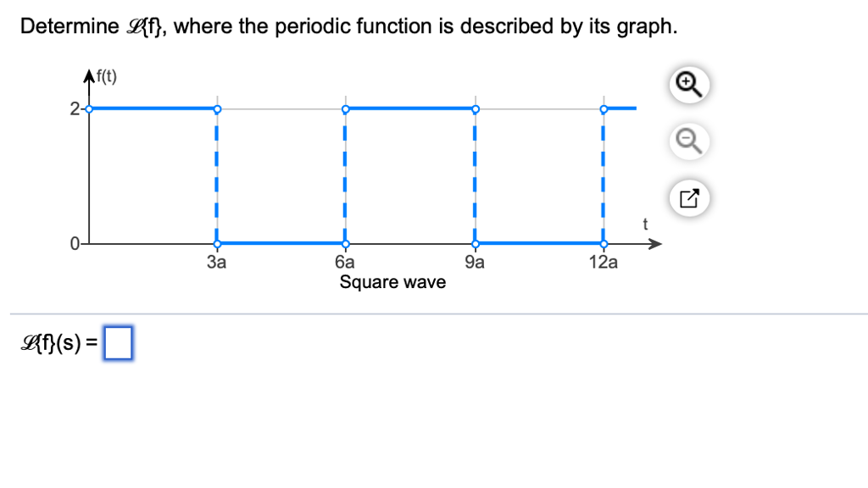The height and width of the screenshot is (488, 868).
Task: Click the zoom-in magnifier icon
Action: click(x=688, y=84)
